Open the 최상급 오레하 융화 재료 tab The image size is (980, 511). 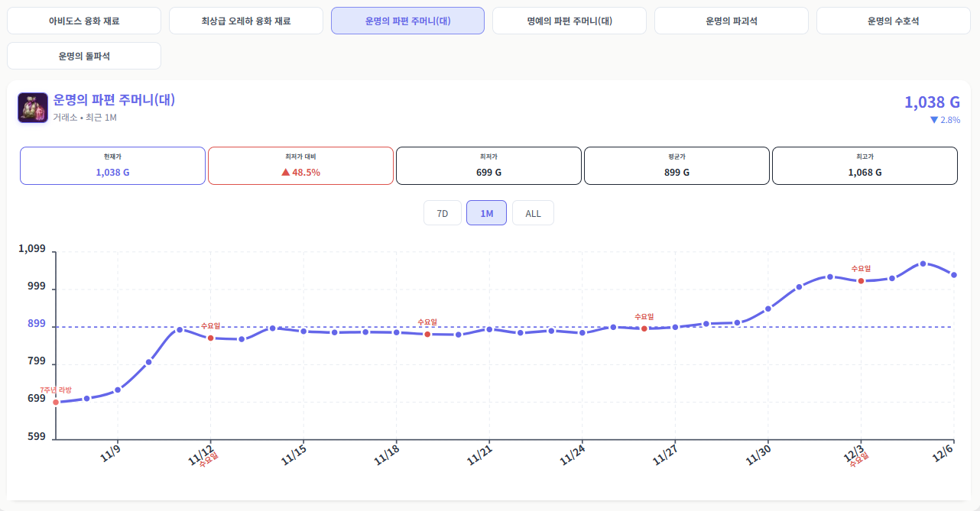245,21
